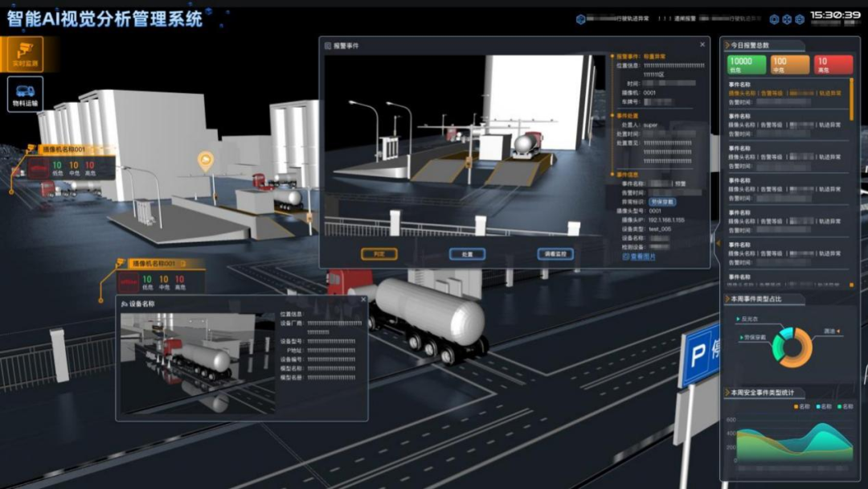
Task: Click the third hexagon icon beside the clock
Action: (800, 19)
